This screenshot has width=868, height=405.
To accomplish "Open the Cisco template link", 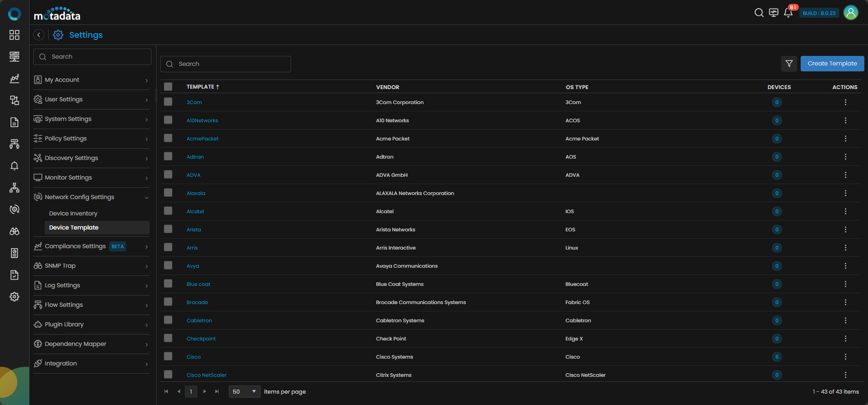I will click(193, 357).
